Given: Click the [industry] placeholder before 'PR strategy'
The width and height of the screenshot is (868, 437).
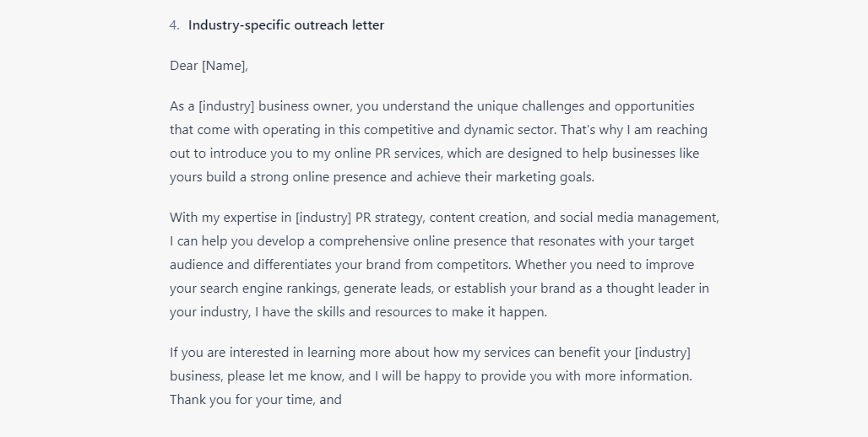Looking at the screenshot, I should (x=323, y=218).
